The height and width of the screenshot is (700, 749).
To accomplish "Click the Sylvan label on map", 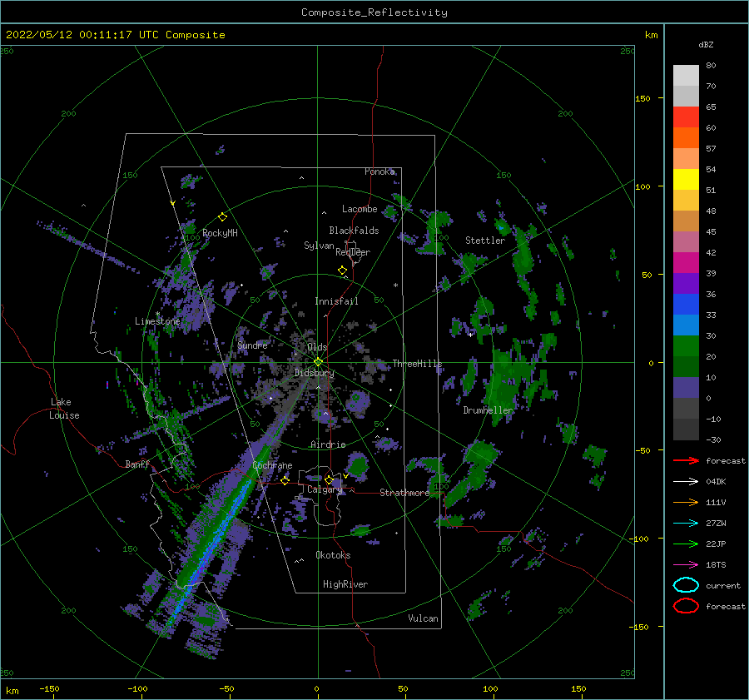I will (x=319, y=246).
